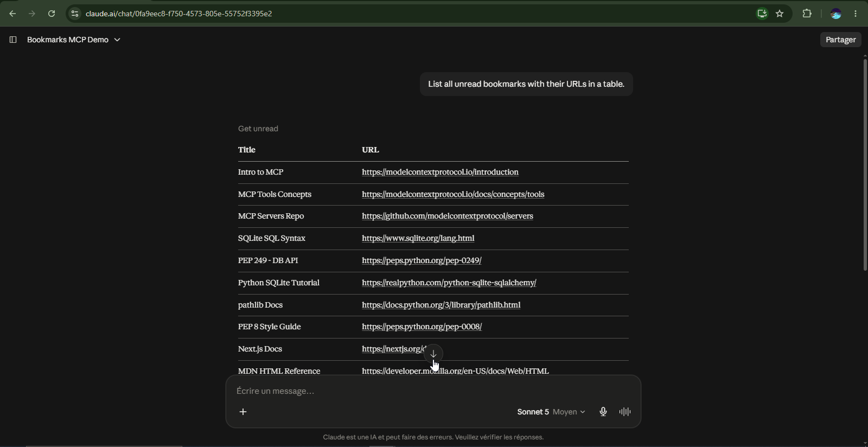Open the MCP docs concepts tools link
Image resolution: width=868 pixels, height=447 pixels.
453,194
